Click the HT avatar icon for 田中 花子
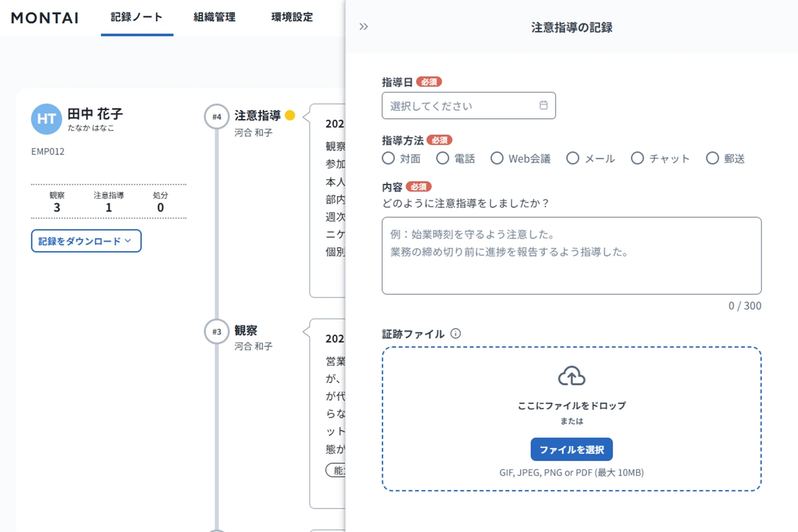The height and width of the screenshot is (532, 798). pos(46,119)
